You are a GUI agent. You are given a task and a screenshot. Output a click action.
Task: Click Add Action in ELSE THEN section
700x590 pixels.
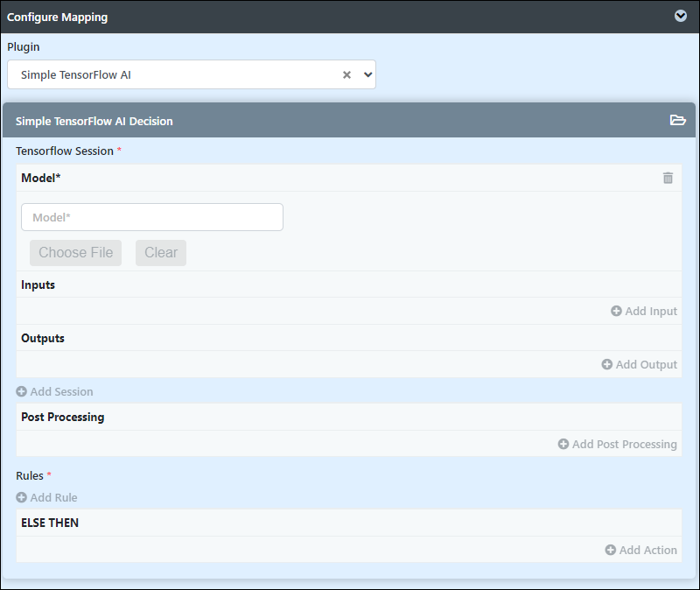(640, 550)
